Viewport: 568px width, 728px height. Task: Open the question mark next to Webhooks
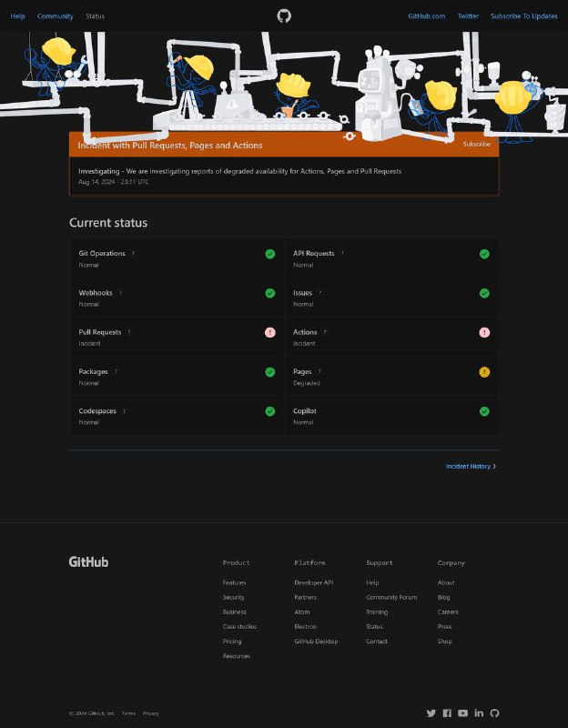point(121,293)
